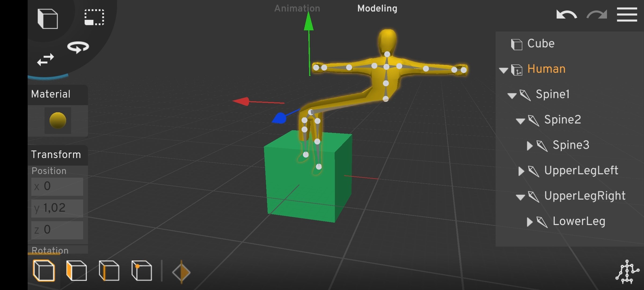The width and height of the screenshot is (644, 290).
Task: Switch to the Animation tab
Action: point(297,9)
